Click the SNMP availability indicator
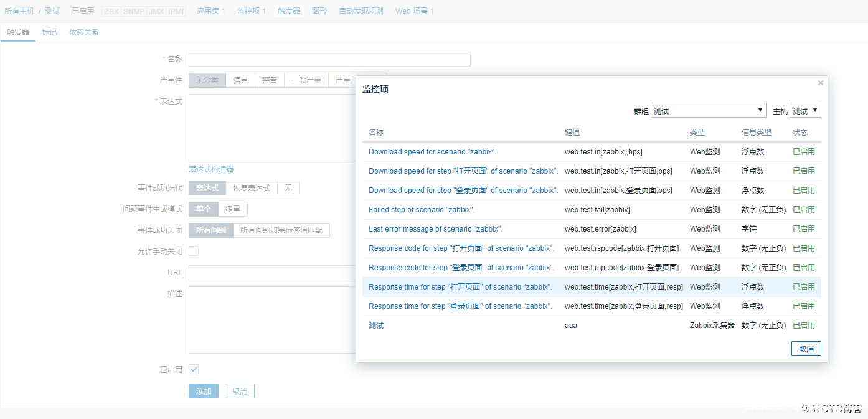Screen dimensions: 868x419 (x=134, y=11)
